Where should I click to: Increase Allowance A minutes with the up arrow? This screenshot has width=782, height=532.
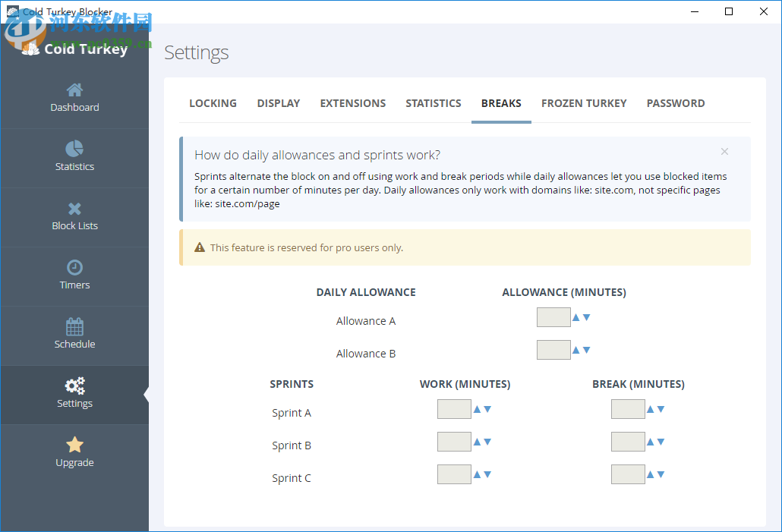tap(575, 317)
